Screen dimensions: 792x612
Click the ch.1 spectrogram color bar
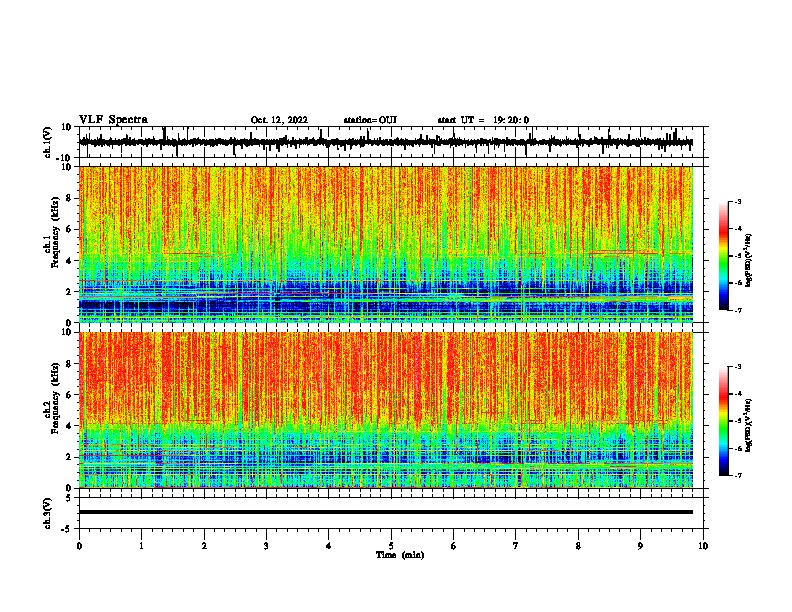pos(724,256)
